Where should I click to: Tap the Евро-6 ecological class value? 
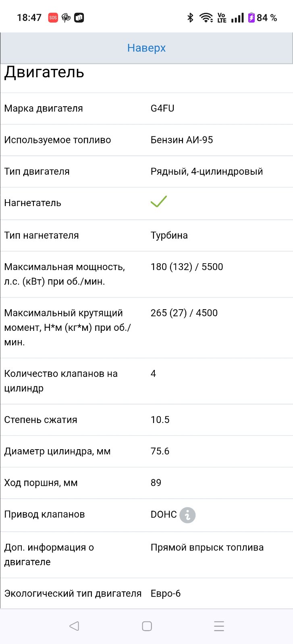coord(166,594)
